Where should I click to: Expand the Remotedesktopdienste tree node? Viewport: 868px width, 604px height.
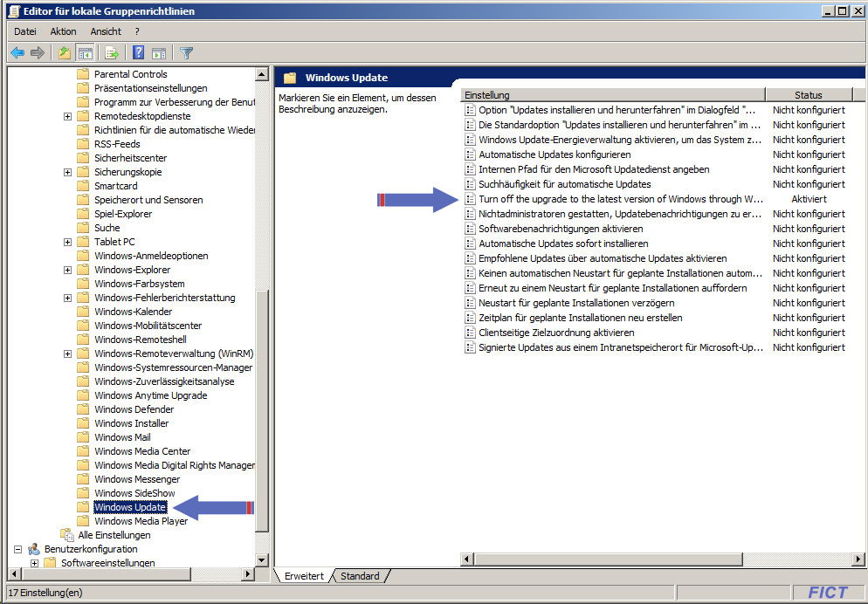click(x=67, y=116)
